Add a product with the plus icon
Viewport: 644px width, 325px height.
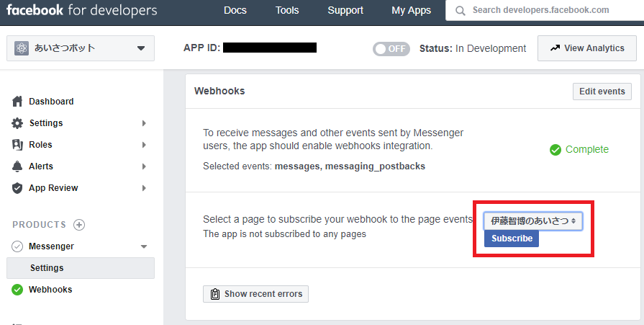79,225
